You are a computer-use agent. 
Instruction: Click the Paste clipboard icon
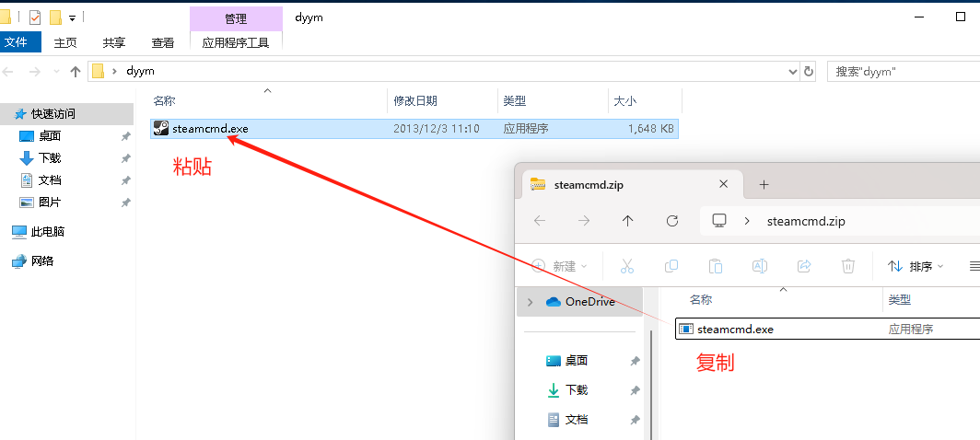point(716,266)
